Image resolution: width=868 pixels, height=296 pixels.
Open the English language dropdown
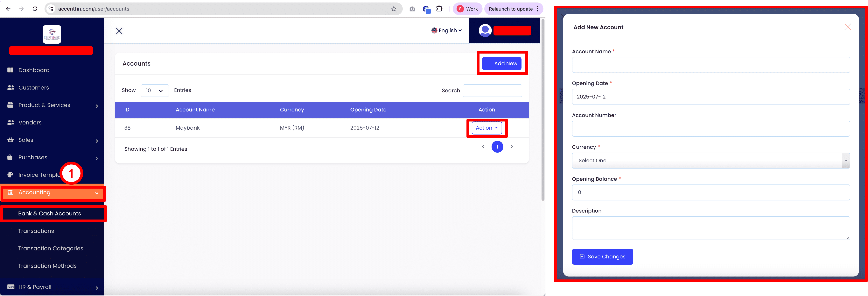(x=446, y=30)
